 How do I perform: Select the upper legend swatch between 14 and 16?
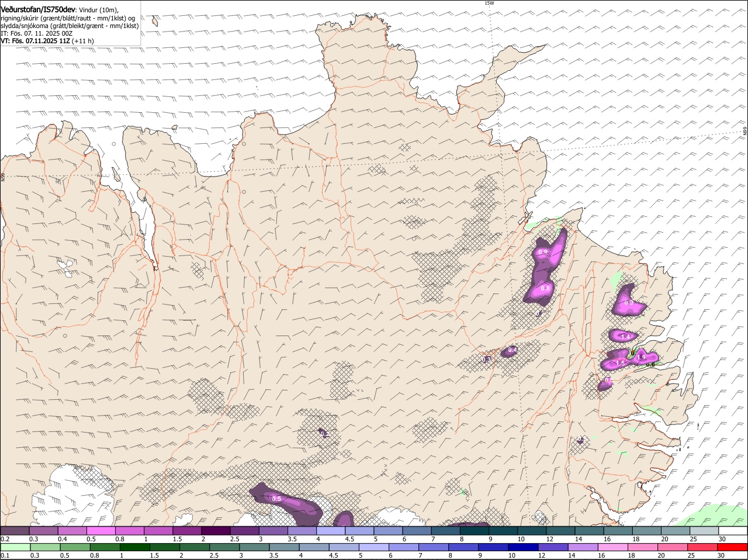pyautogui.click(x=590, y=531)
